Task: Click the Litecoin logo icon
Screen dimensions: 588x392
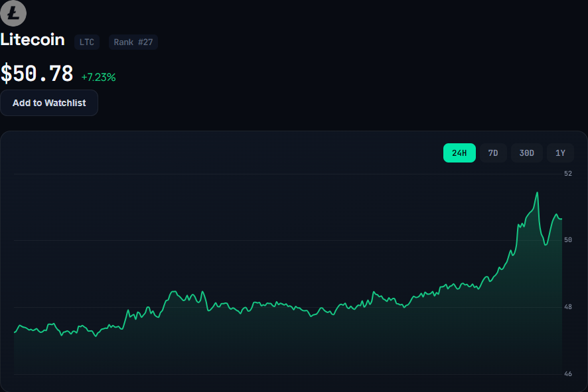Action: [x=13, y=13]
